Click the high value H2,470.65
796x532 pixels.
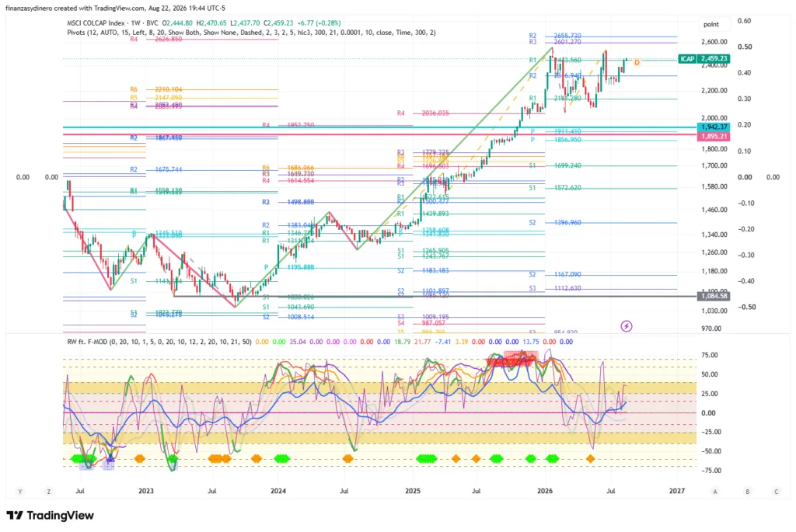pyautogui.click(x=211, y=23)
